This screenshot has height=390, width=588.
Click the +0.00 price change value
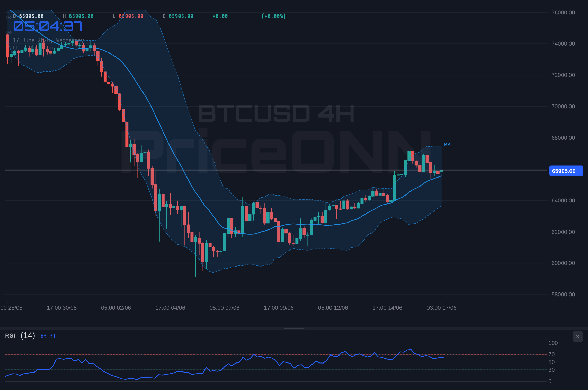(x=220, y=16)
